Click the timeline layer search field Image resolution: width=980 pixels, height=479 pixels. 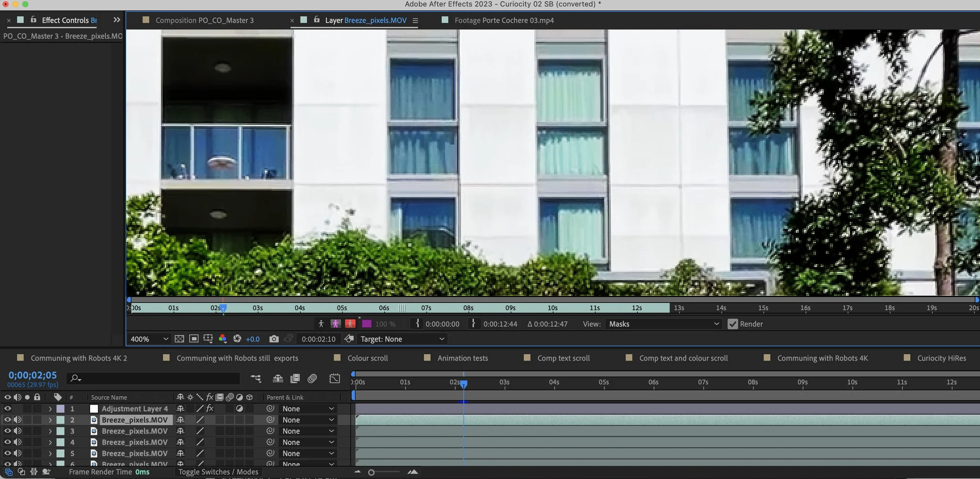(x=157, y=379)
